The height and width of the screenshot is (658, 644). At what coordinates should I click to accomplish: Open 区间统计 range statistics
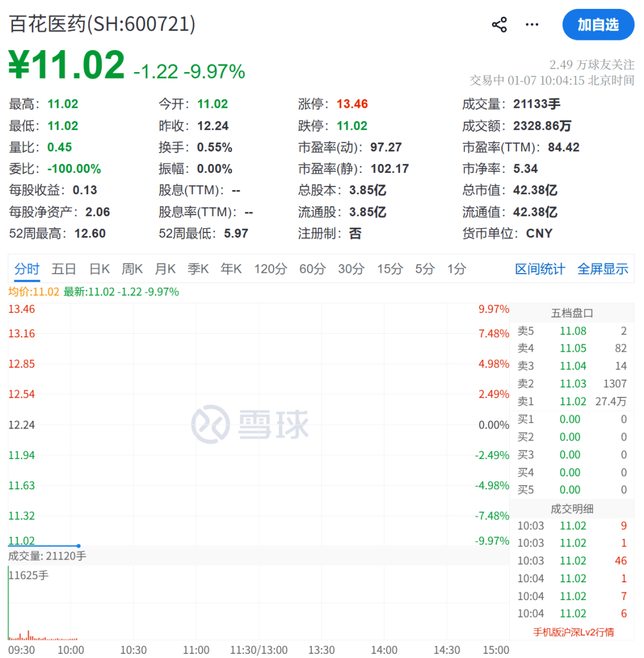[x=540, y=269]
